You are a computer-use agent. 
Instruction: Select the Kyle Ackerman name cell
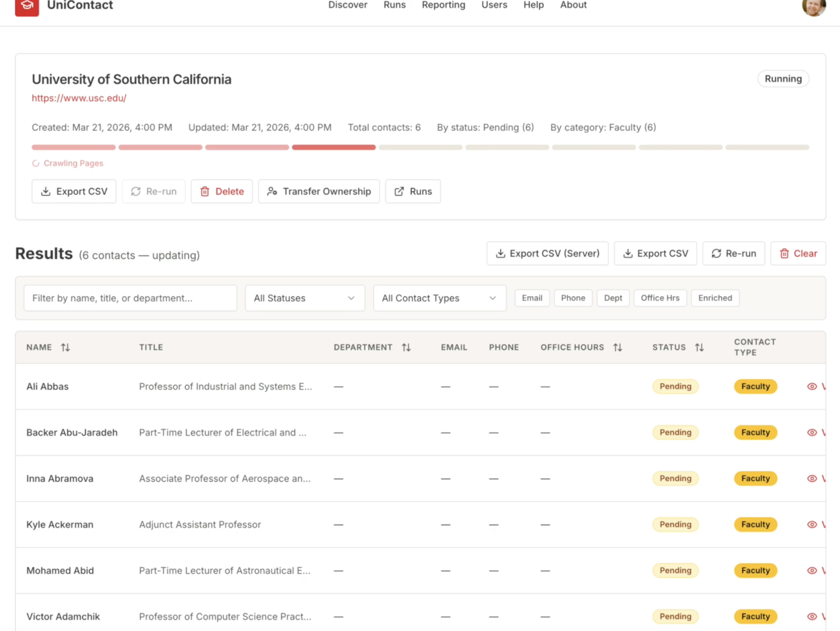[60, 524]
